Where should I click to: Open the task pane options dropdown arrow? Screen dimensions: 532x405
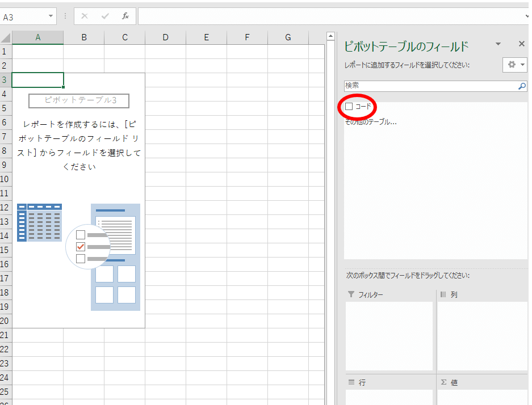[x=498, y=44]
